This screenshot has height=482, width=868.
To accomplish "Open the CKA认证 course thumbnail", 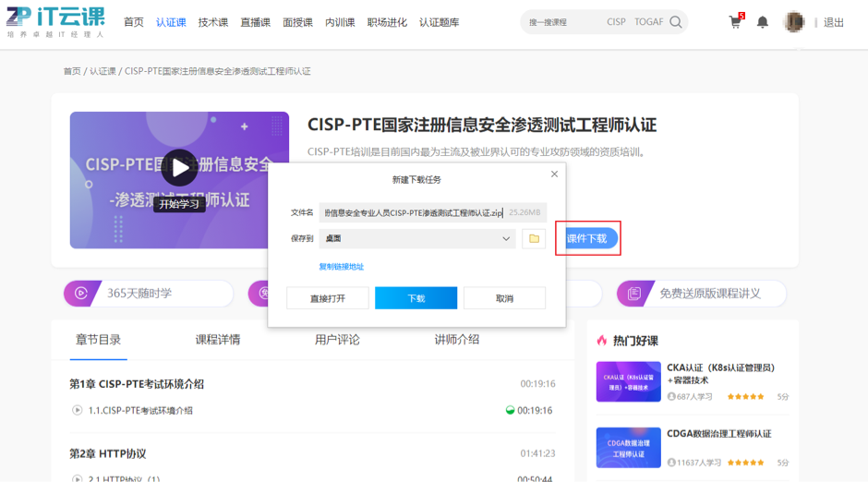I will (x=628, y=381).
